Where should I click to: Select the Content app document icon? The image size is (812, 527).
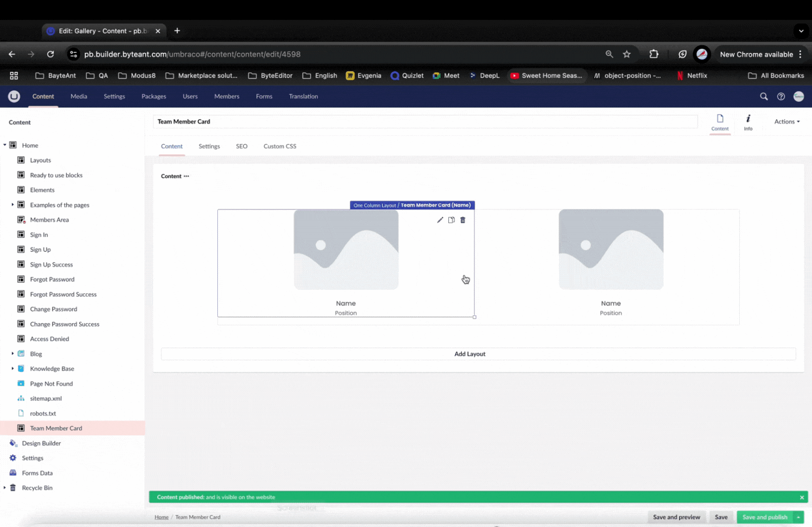[720, 122]
